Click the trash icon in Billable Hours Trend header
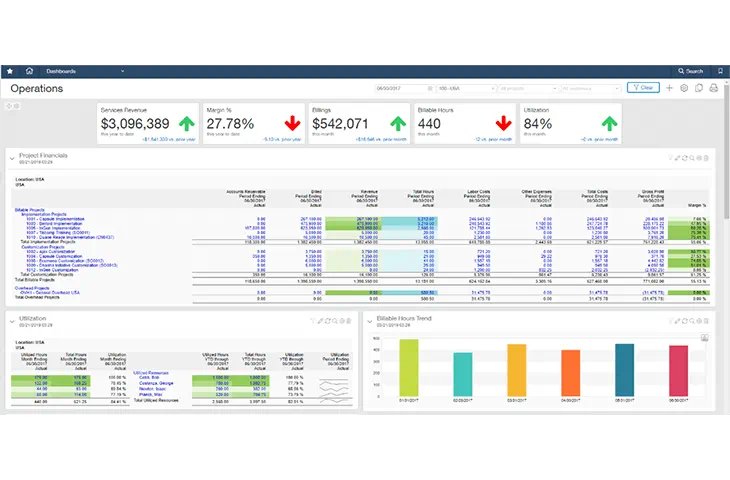Screen dimensions: 730x480 pos(706,321)
